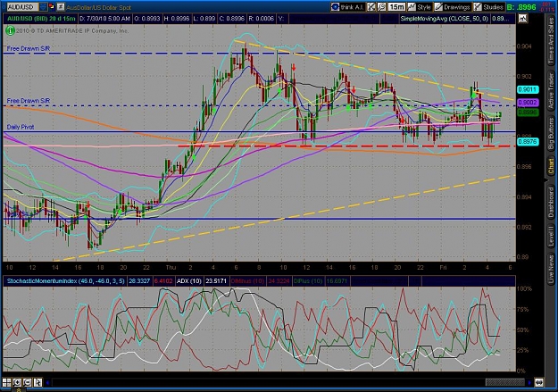Image resolution: width=558 pixels, height=392 pixels.
Task: Click the DIMinus (10) study label
Action: click(x=247, y=281)
